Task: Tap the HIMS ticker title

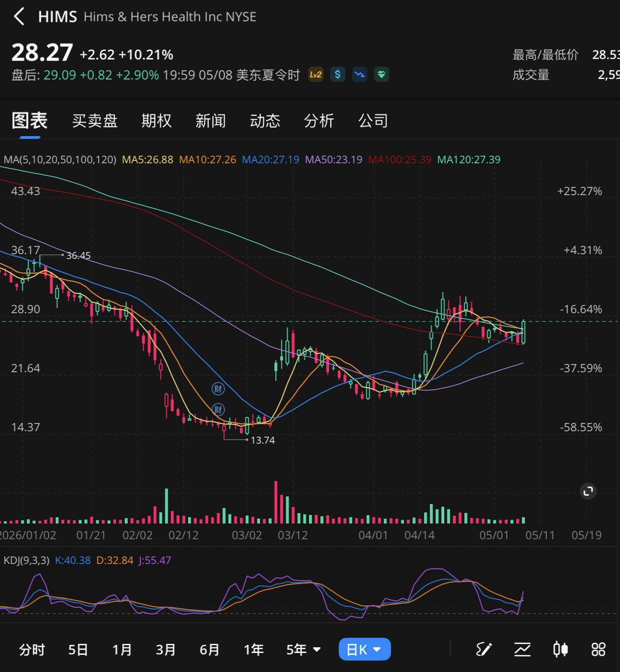Action: click(x=58, y=17)
